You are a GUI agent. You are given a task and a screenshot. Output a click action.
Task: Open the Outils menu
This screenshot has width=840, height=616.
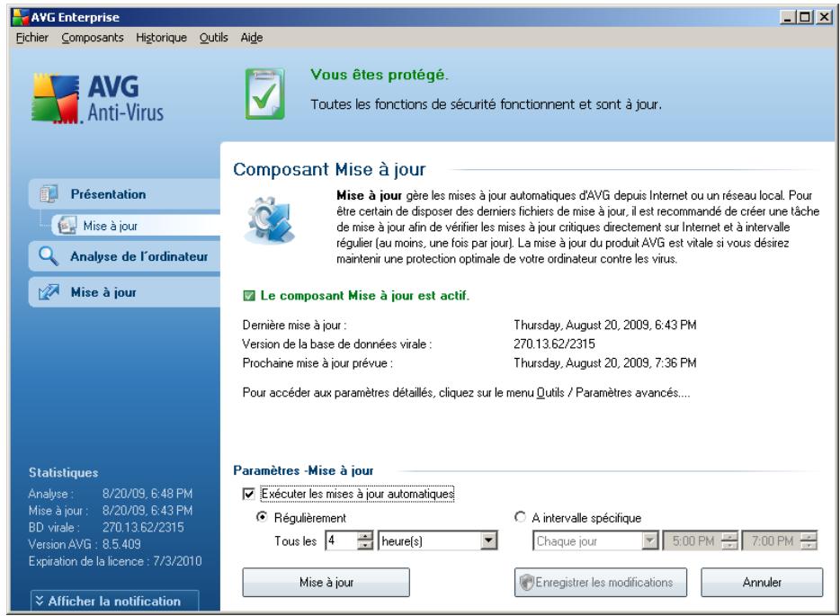click(214, 38)
